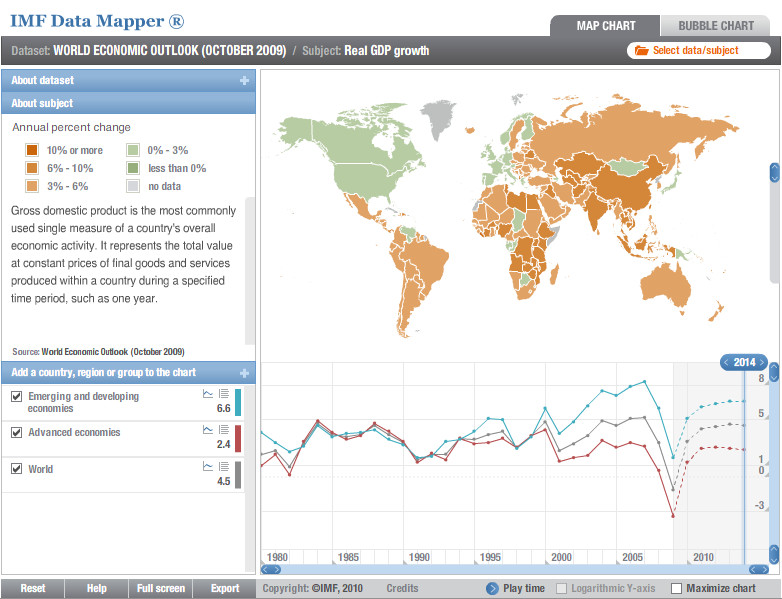Click chart Y-axis bottom slider handle
Image resolution: width=782 pixels, height=599 pixels.
click(775, 555)
